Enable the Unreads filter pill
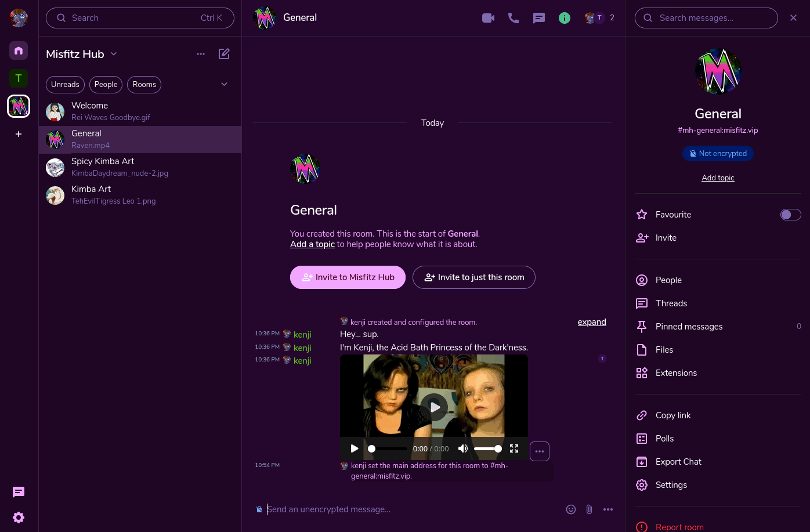The image size is (810, 532). 65,85
